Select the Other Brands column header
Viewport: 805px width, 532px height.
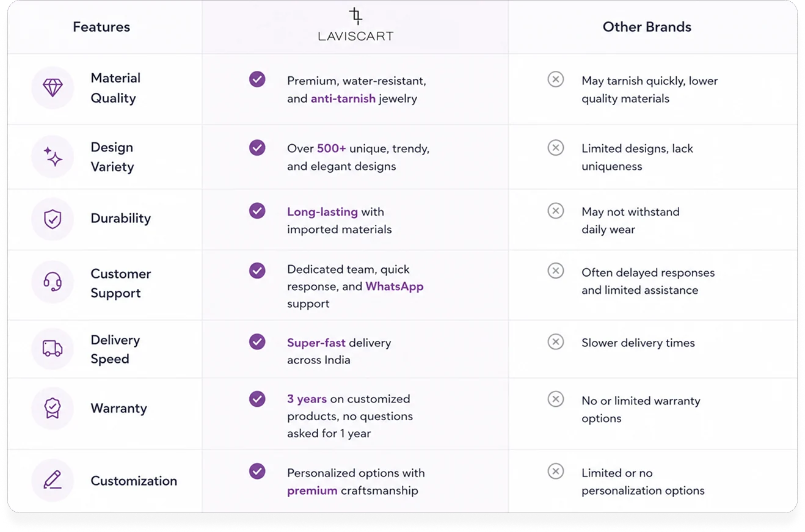(x=647, y=27)
